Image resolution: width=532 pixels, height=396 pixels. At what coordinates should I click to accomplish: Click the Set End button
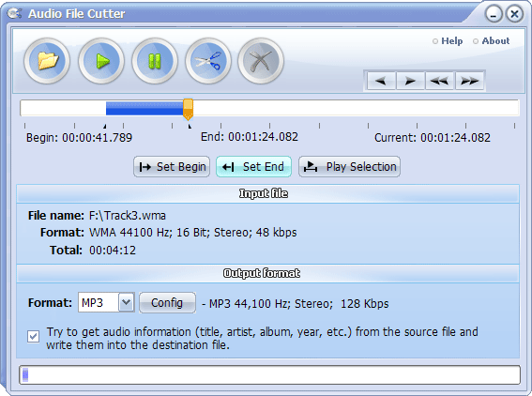pyautogui.click(x=253, y=167)
